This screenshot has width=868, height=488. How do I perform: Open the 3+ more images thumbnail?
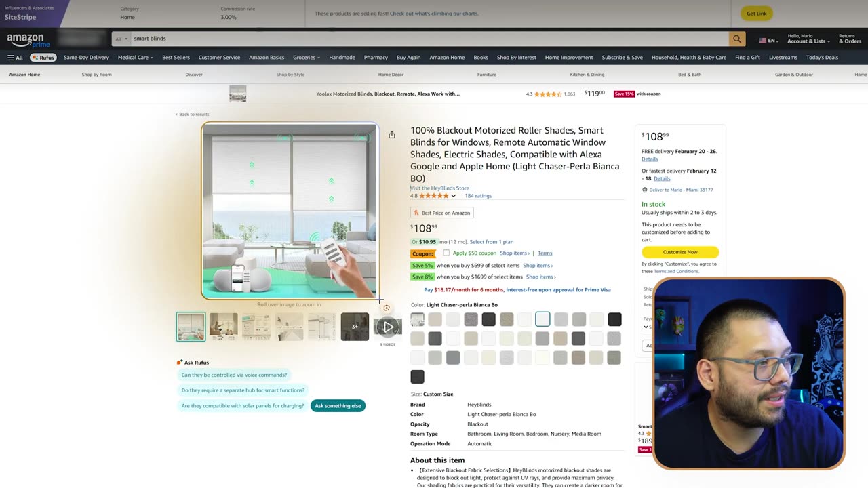[x=355, y=327]
